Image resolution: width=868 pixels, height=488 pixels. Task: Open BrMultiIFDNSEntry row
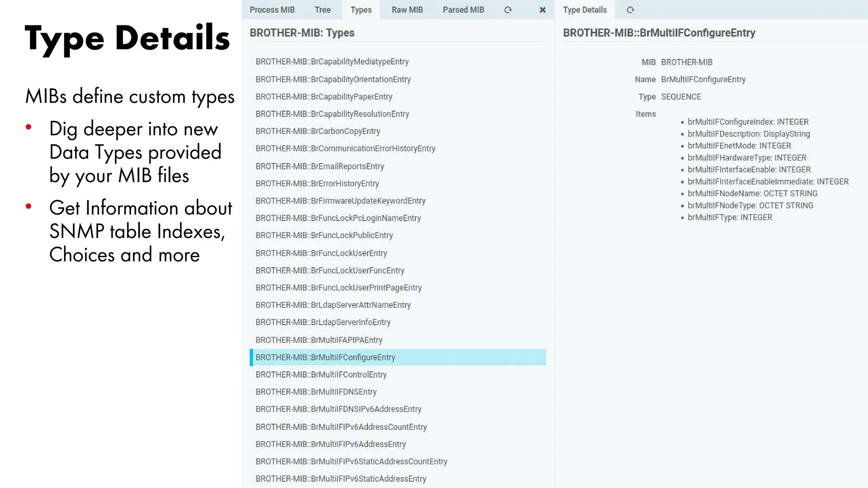click(398, 392)
